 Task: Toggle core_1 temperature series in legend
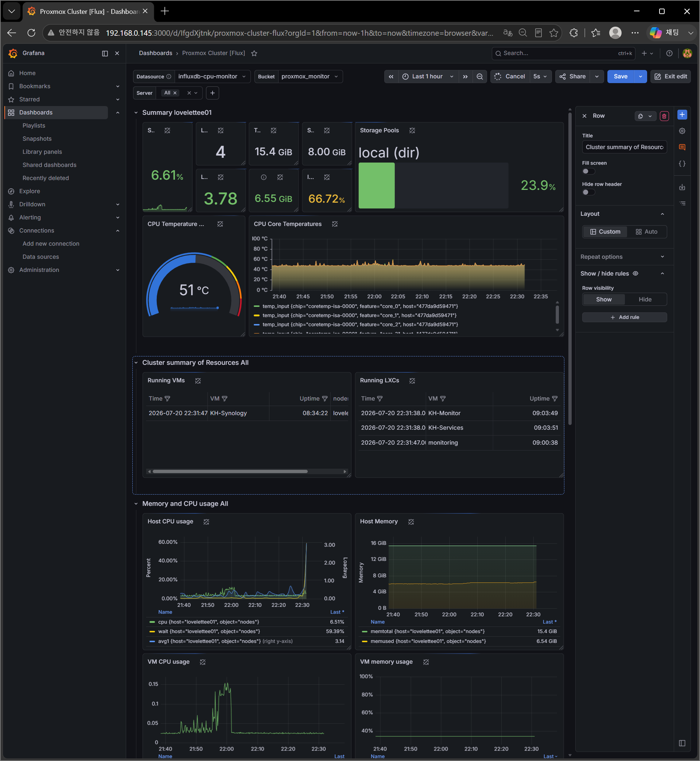point(359,315)
